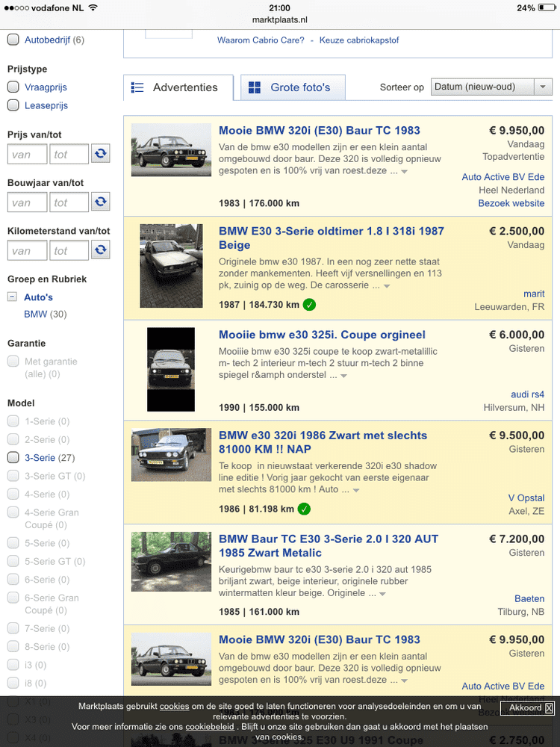
Task: Collapse the Auto's category tree
Action: pos(12,297)
